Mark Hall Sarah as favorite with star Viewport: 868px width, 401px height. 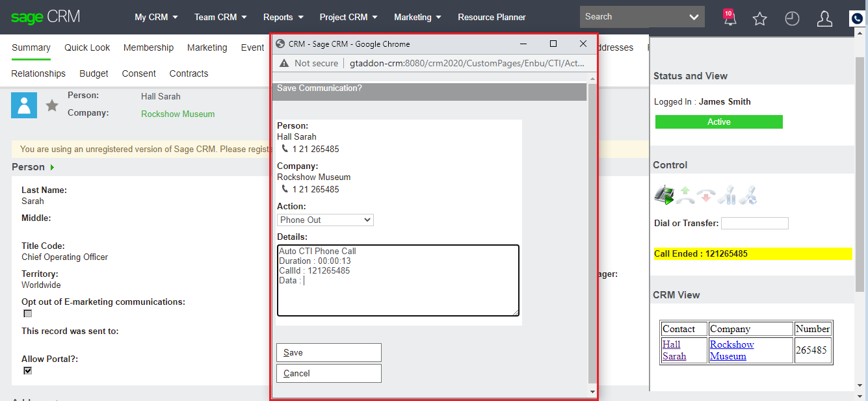pyautogui.click(x=52, y=105)
